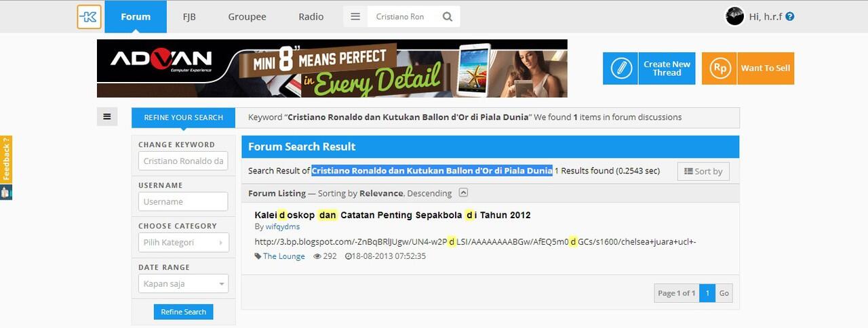Click the Username input field
Viewport: 868px width, 328px height.
[x=183, y=201]
